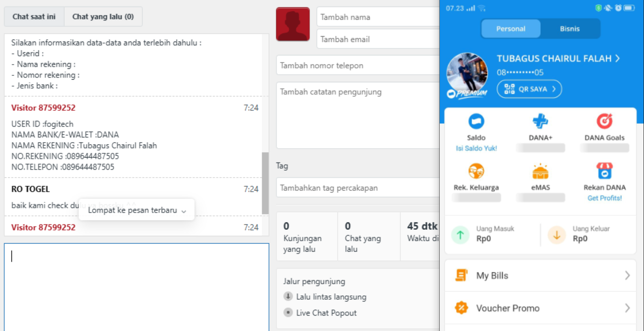644x331 pixels.
Task: Click the Jalur pengunjung heading
Action: tap(314, 281)
